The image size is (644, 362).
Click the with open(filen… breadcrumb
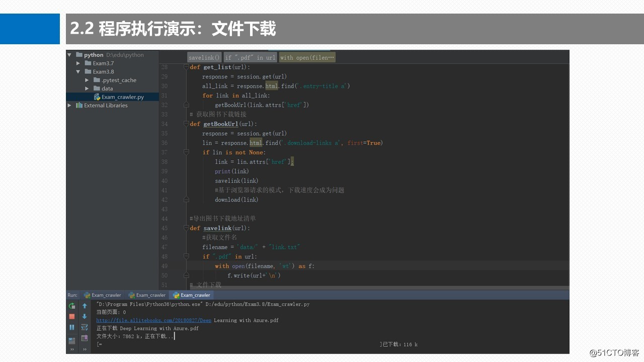pyautogui.click(x=307, y=57)
